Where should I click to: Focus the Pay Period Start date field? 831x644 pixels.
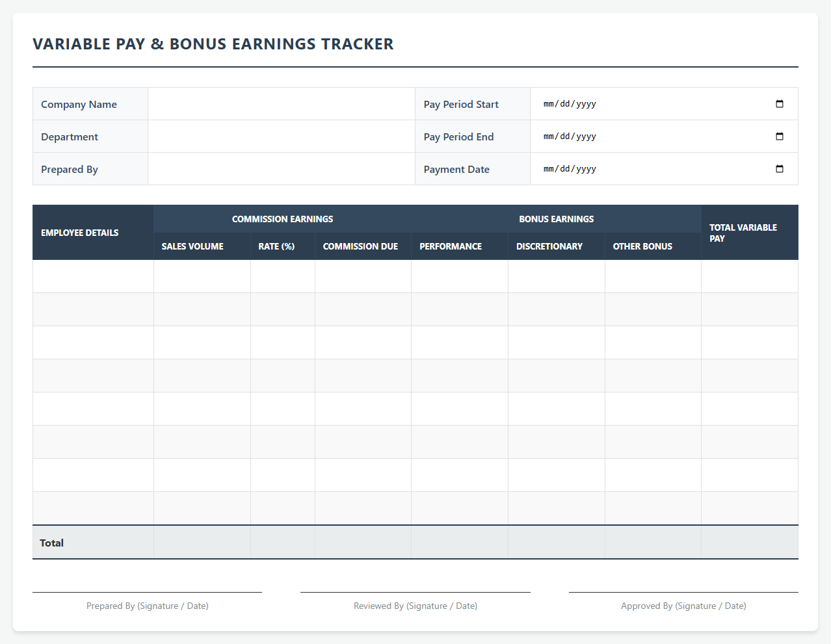[664, 104]
